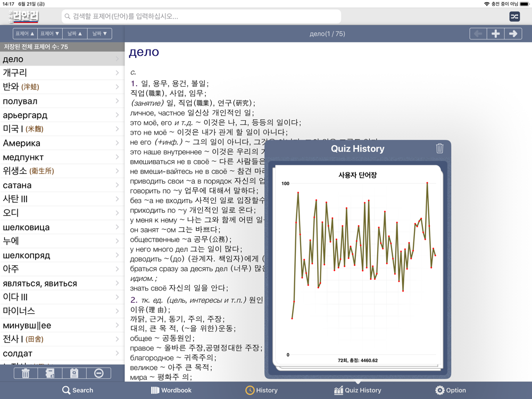This screenshot has height=399, width=532.
Task: Open the Option tab
Action: [450, 390]
